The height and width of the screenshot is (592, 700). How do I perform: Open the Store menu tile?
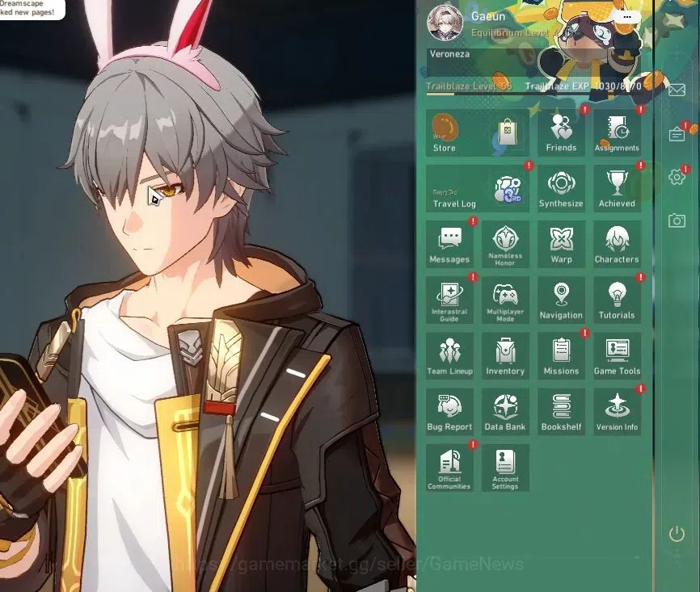coord(477,132)
